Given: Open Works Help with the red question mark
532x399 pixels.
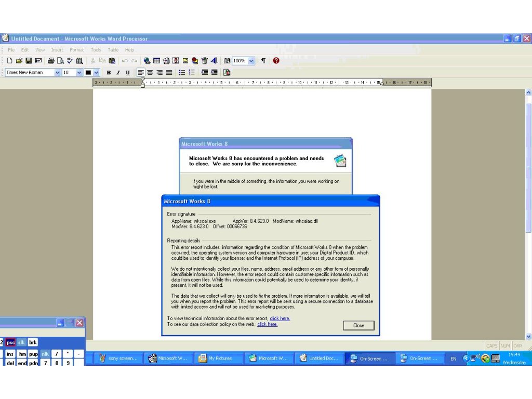Looking at the screenshot, I should click(276, 61).
